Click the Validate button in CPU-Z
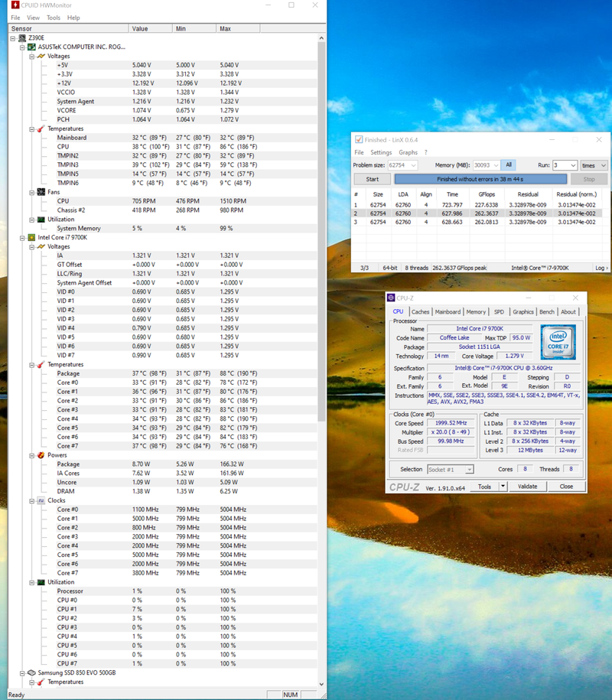The height and width of the screenshot is (700, 612). [x=527, y=486]
